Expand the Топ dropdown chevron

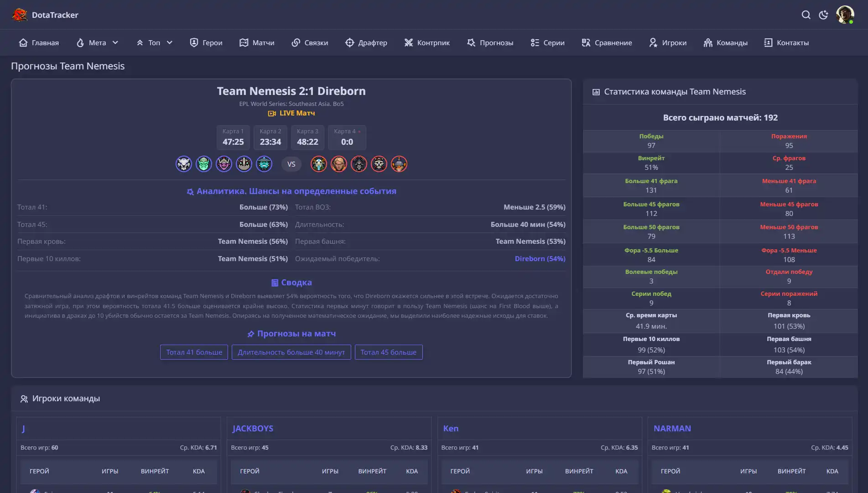(170, 42)
